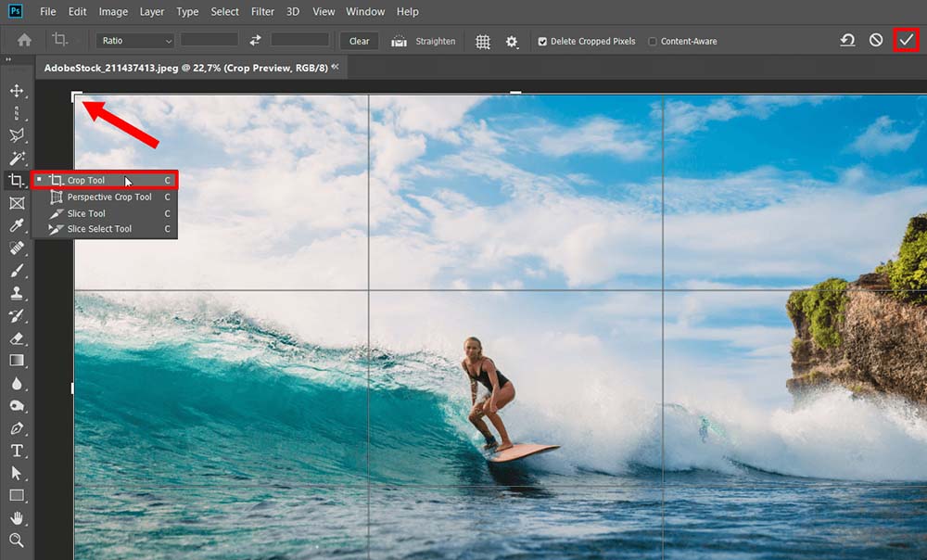Clear the crop ratio values
The height and width of the screenshot is (560, 927).
[359, 41]
